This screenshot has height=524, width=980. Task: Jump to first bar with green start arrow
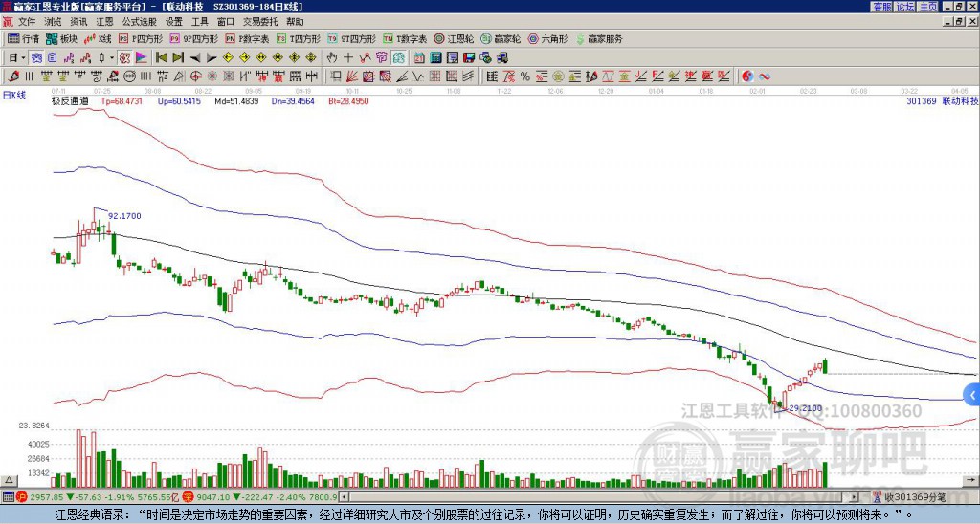pos(161,58)
